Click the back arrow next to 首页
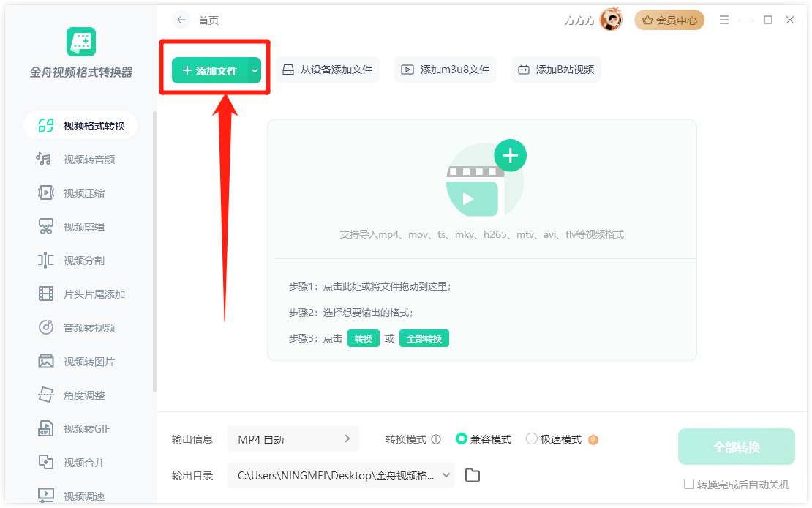812x508 pixels. click(x=181, y=20)
